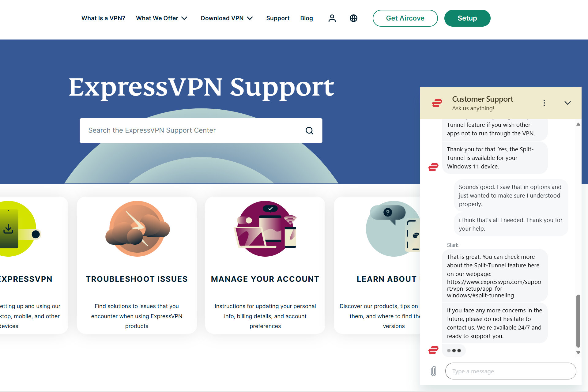
Task: Click the search icon in support center
Action: [x=309, y=130]
